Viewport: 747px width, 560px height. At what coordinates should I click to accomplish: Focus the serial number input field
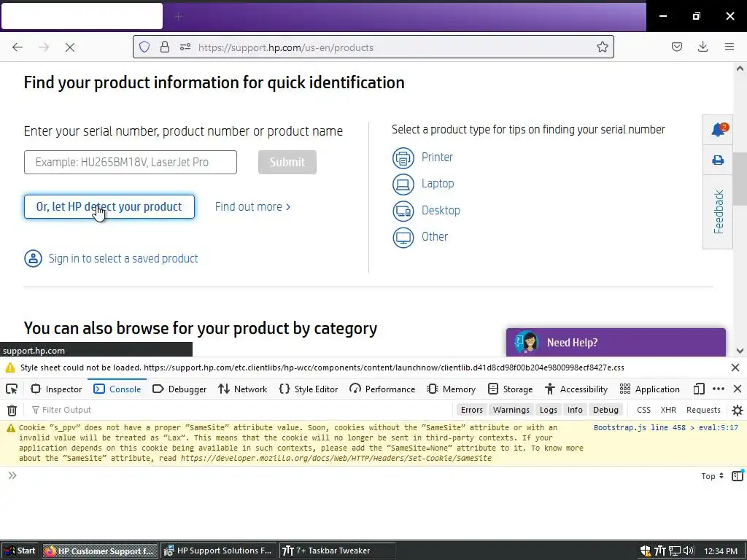(131, 163)
